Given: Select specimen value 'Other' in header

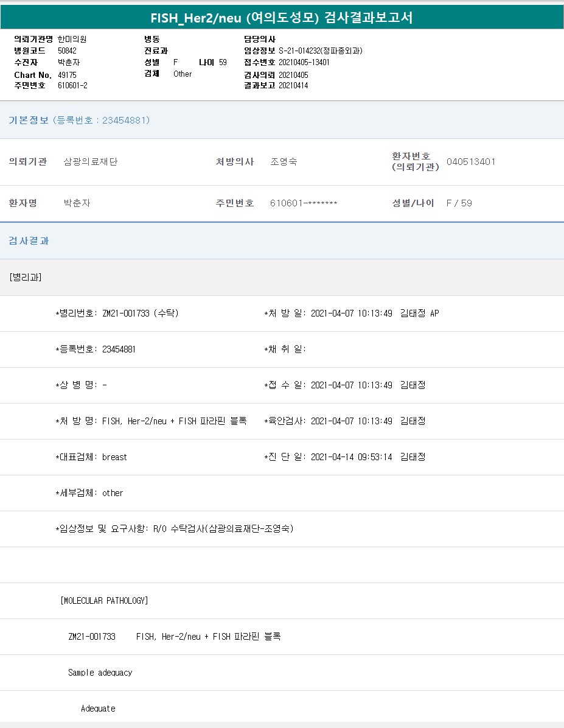Looking at the screenshot, I should (183, 74).
